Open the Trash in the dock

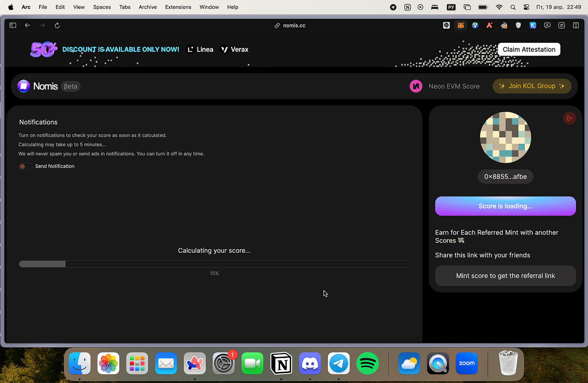(x=508, y=363)
